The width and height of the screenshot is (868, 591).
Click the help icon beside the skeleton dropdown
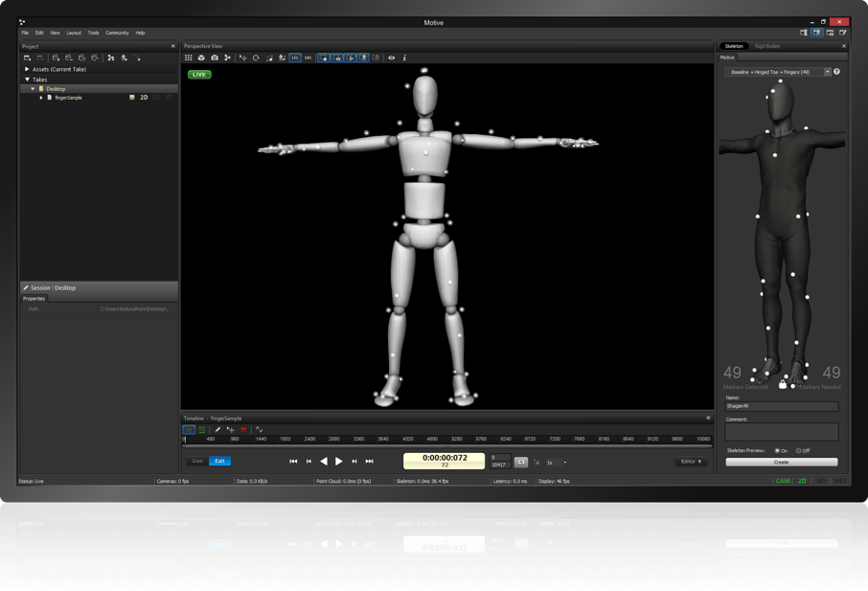[836, 72]
